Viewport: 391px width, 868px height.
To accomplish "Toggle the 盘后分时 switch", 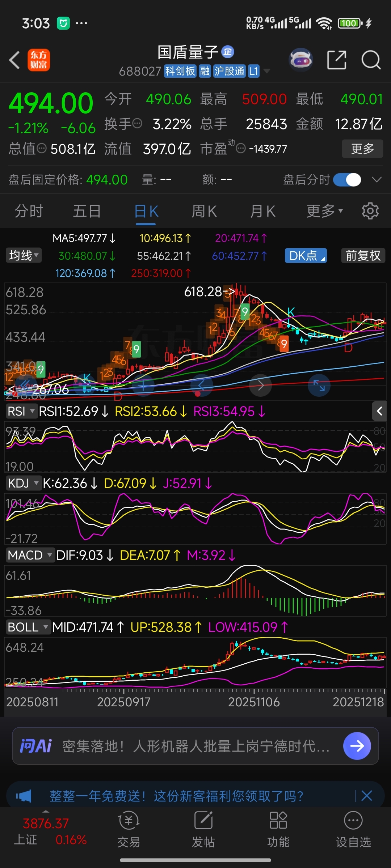I will coord(347,179).
